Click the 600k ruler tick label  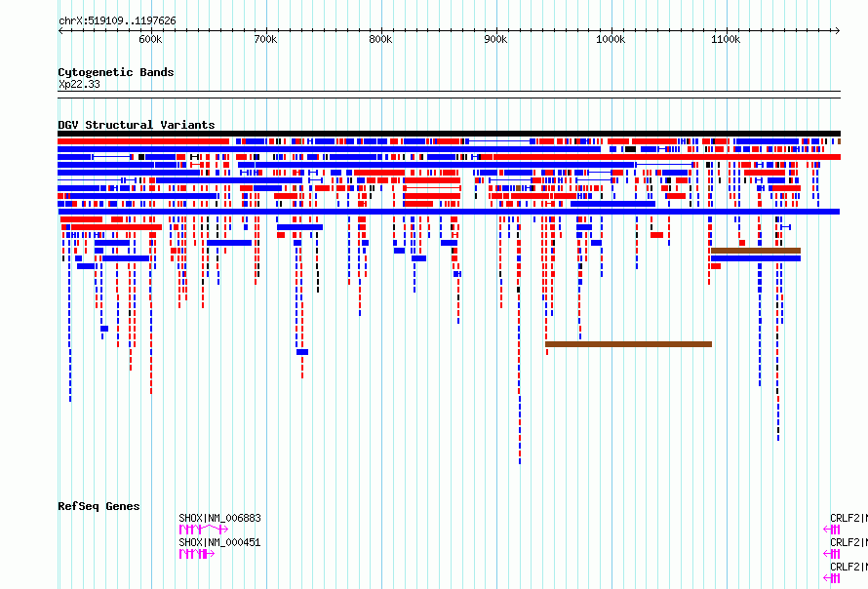click(150, 39)
